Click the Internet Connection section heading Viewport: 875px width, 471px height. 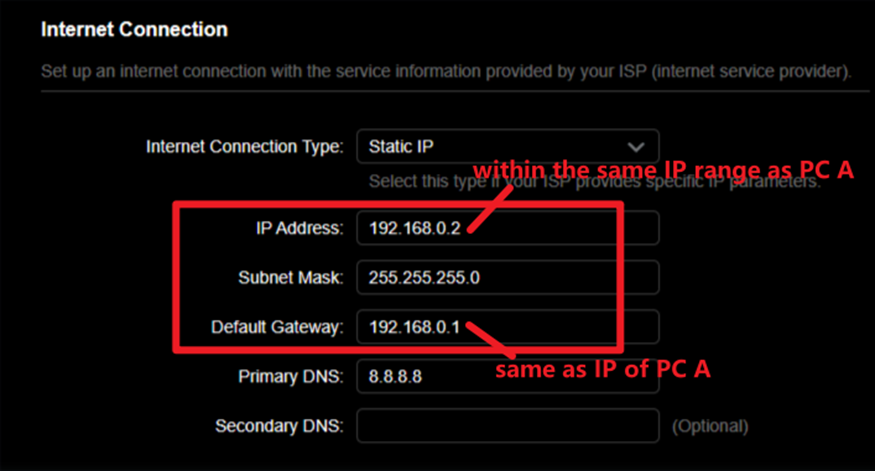[134, 30]
